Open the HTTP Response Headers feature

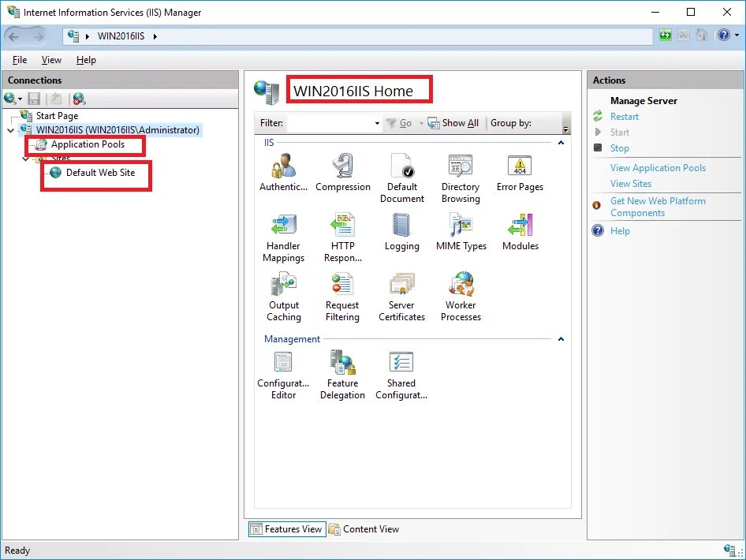[342, 237]
